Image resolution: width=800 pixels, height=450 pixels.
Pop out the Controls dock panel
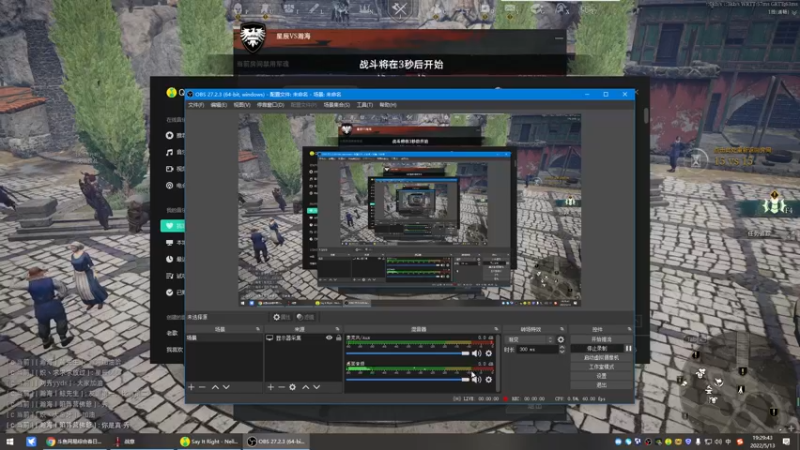coord(629,329)
